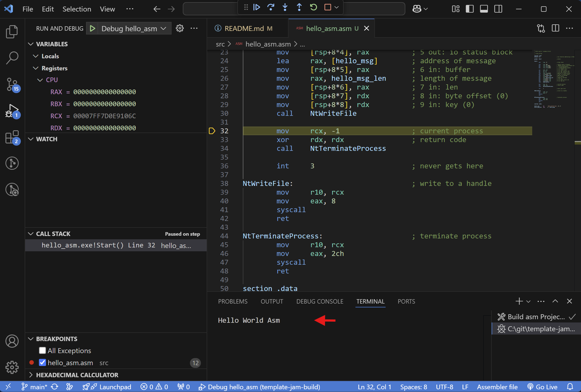This screenshot has width=581, height=392.
Task: Open the Explorer view in activity bar
Action: [12, 32]
